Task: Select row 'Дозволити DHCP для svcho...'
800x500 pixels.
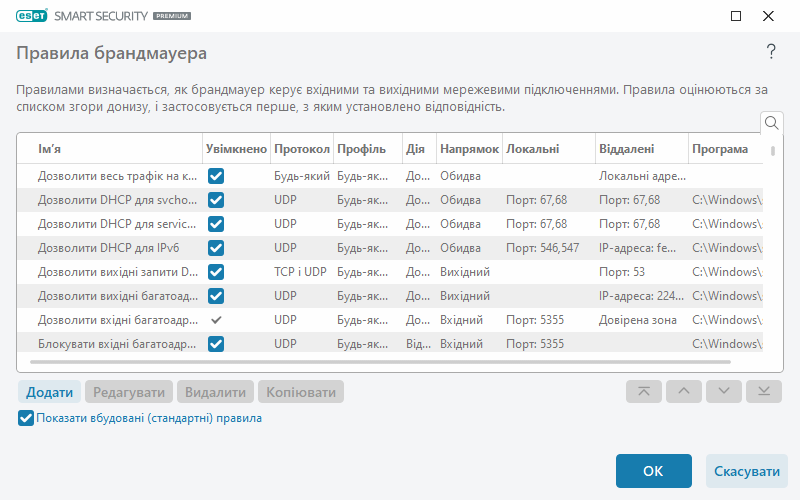Action: [x=390, y=200]
